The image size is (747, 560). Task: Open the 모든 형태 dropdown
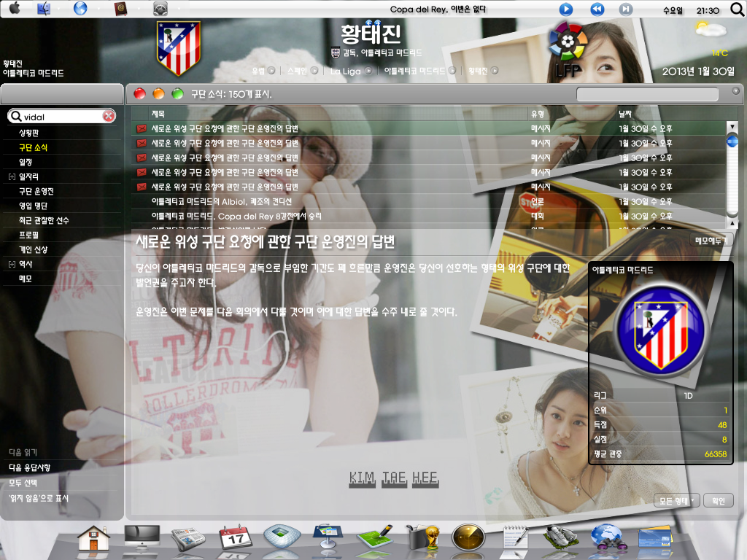coord(677,500)
